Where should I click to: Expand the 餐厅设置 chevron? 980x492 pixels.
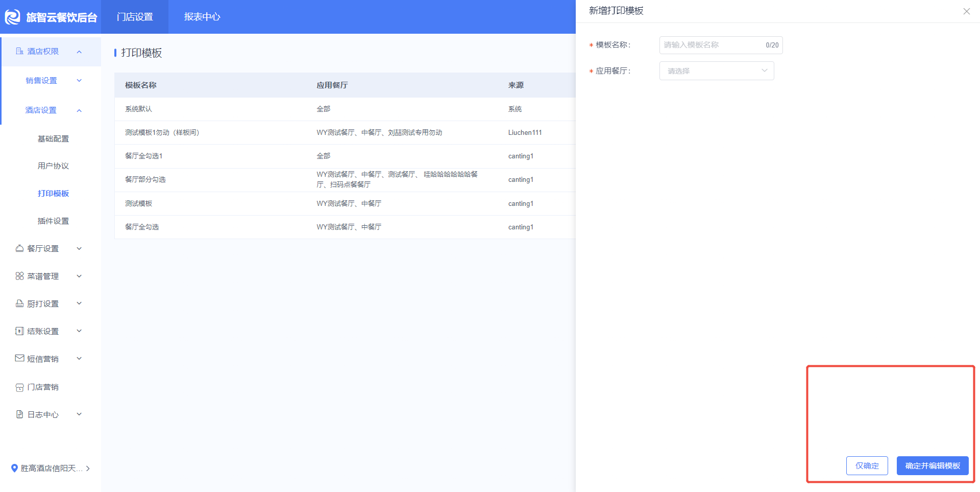point(79,248)
